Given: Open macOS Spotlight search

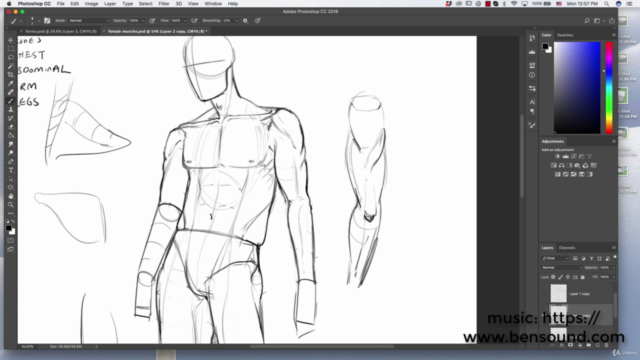Looking at the screenshot, I should coord(607,4).
